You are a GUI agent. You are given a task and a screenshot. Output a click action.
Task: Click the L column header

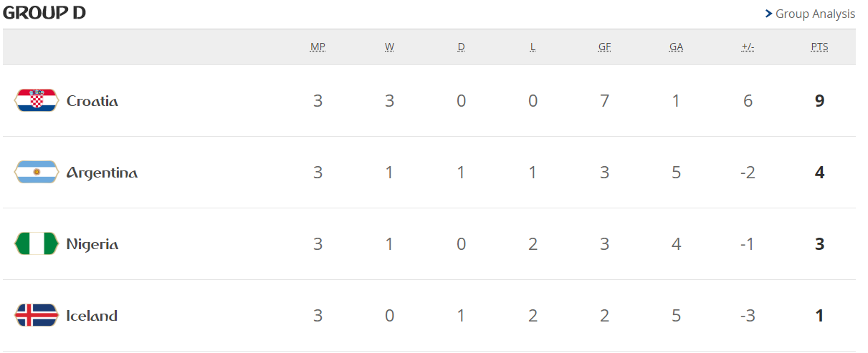pos(533,47)
